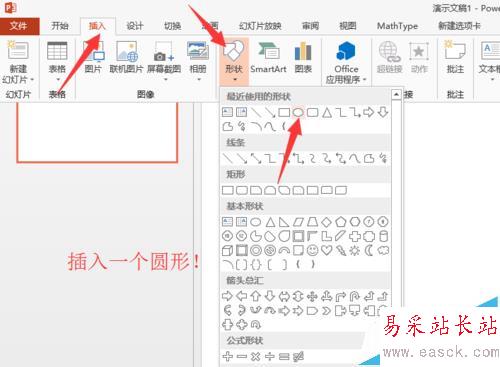The height and width of the screenshot is (367, 500).
Task: Pick Rounded Rectangle in Rectangles section
Action: 242,190
